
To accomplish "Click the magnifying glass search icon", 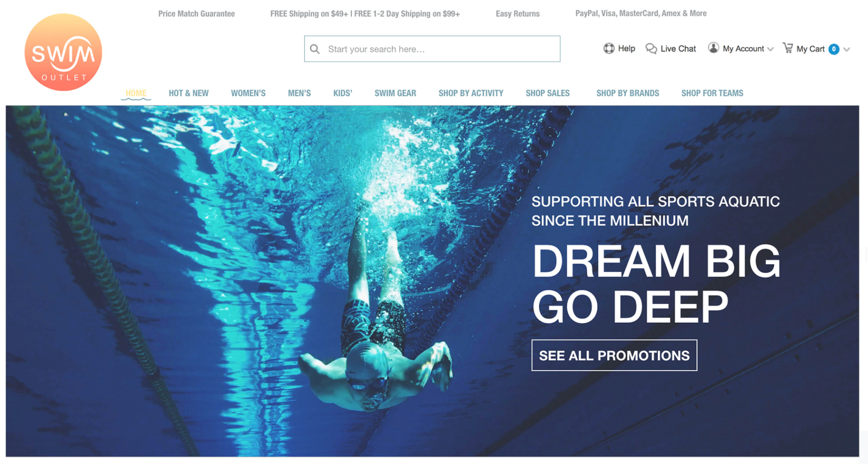I will tap(315, 49).
